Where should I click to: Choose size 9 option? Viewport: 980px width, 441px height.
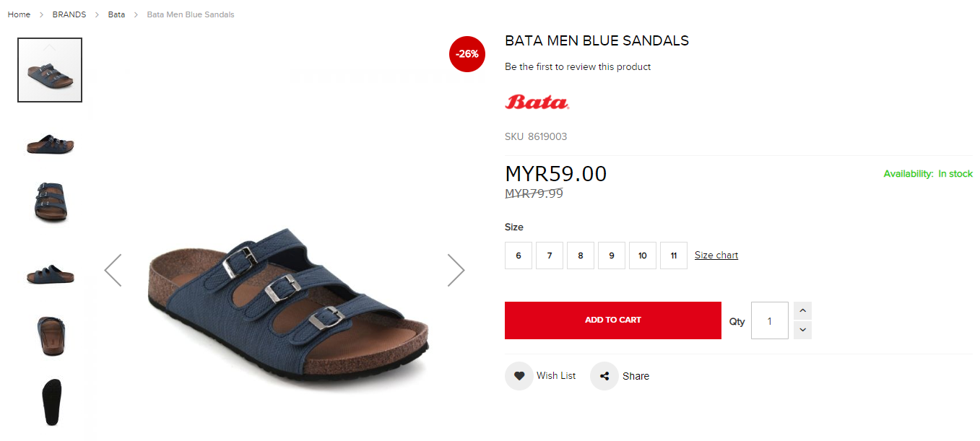point(612,256)
